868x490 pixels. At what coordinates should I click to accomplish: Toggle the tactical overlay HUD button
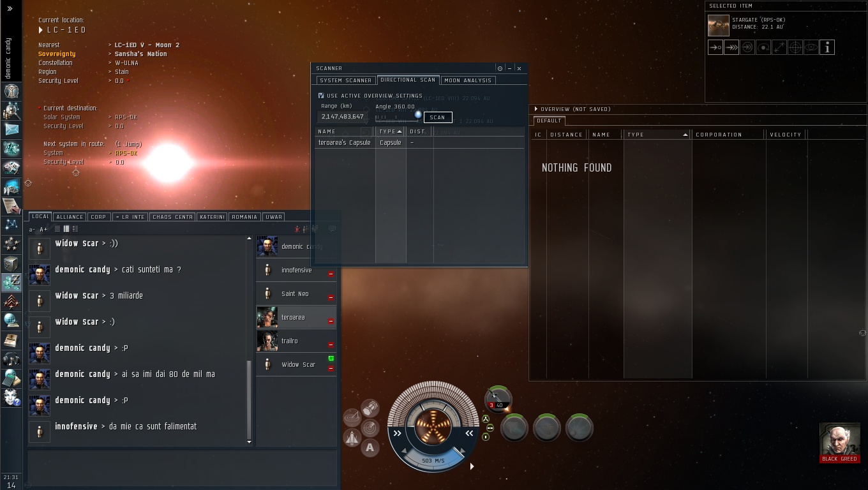[x=352, y=417]
